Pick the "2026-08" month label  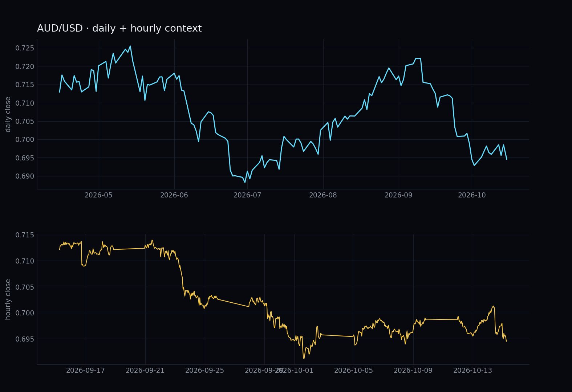pyautogui.click(x=323, y=195)
